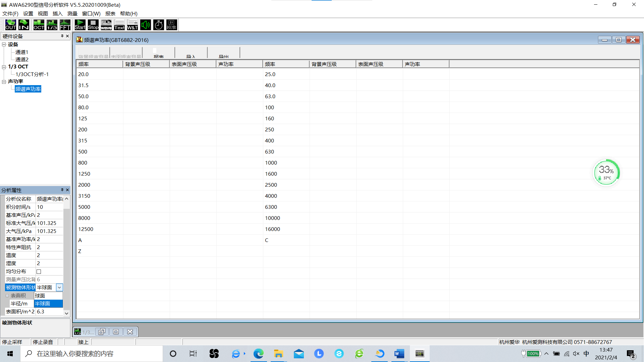Select the FFT analysis toolbar icon

[x=65, y=25]
